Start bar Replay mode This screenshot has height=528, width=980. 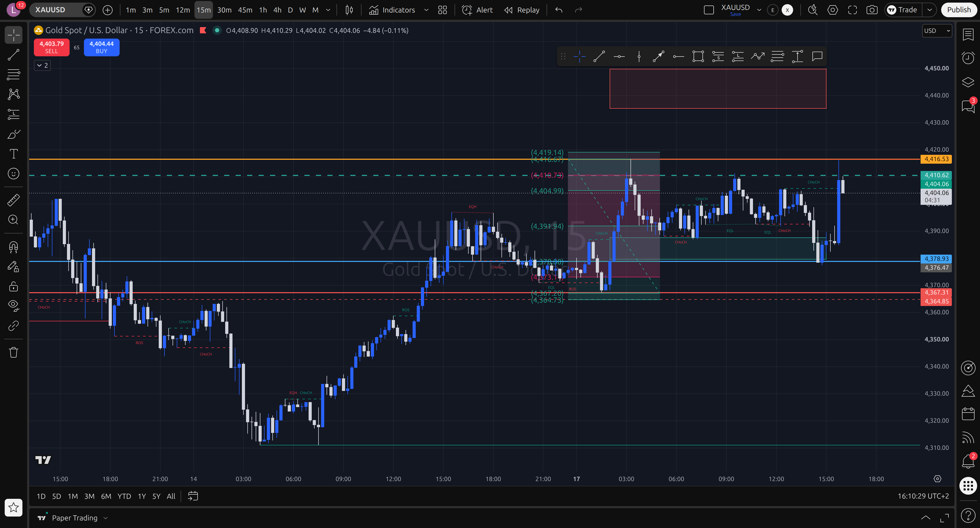pyautogui.click(x=522, y=10)
